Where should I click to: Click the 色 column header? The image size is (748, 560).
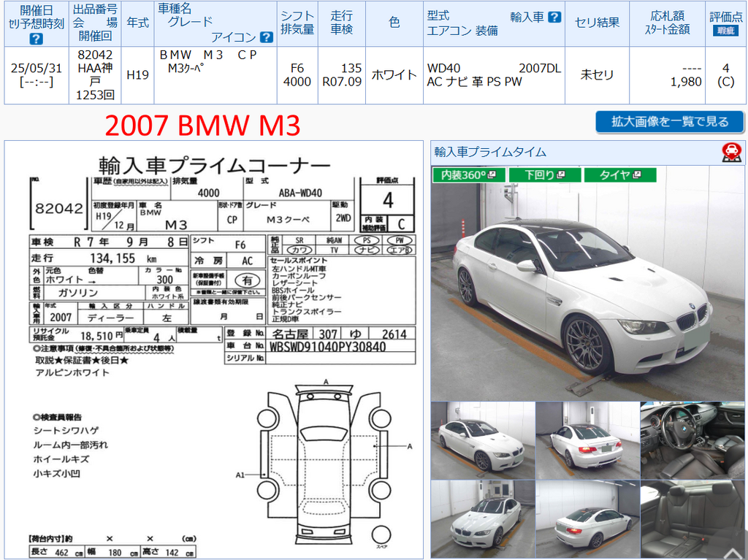tap(394, 23)
